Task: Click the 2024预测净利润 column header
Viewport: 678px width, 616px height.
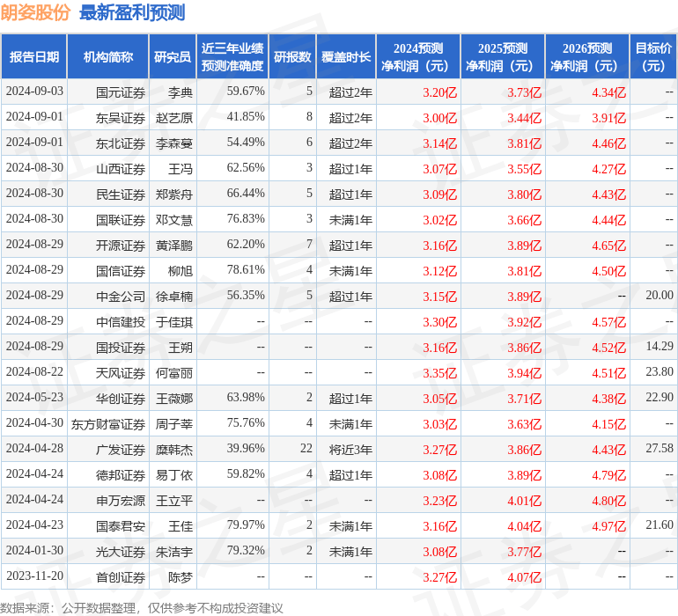Action: pos(418,56)
